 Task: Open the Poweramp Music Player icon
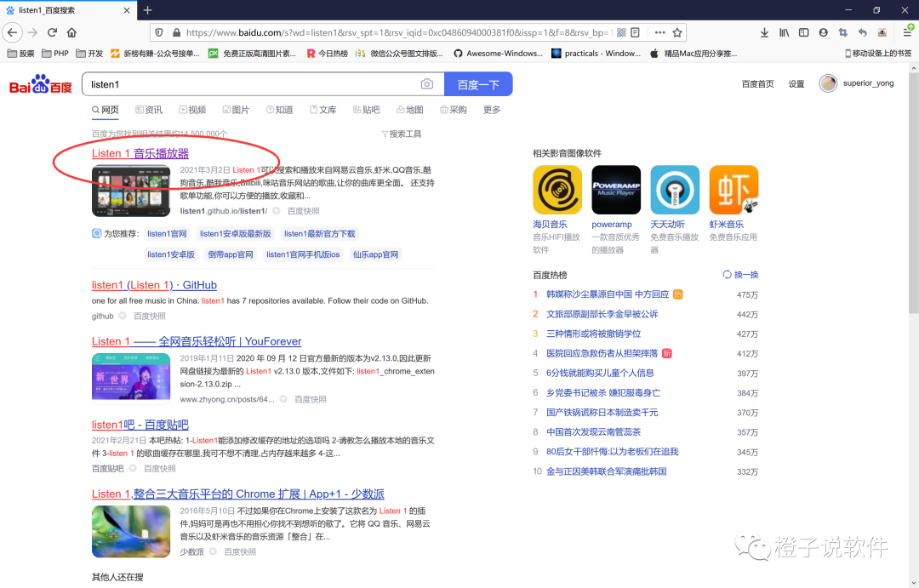pos(616,190)
